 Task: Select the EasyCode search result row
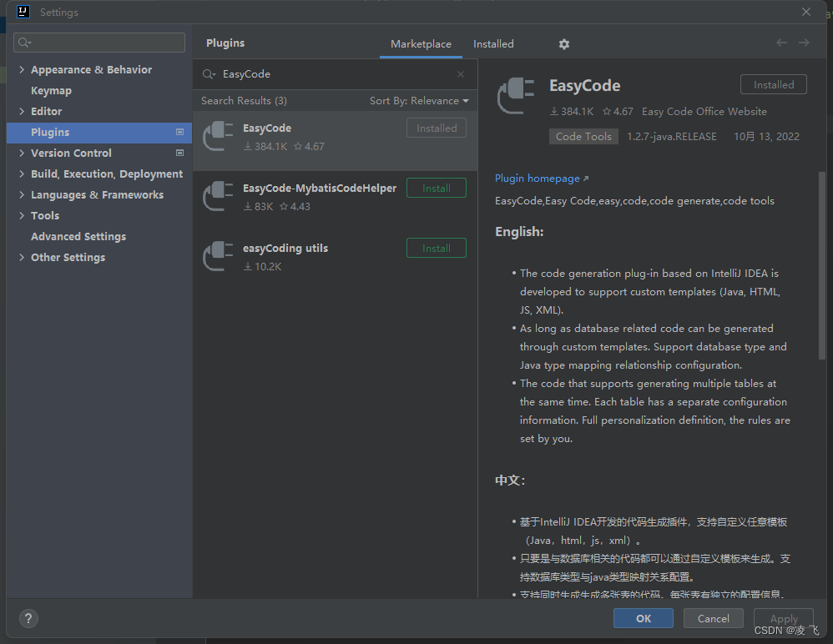pyautogui.click(x=336, y=141)
